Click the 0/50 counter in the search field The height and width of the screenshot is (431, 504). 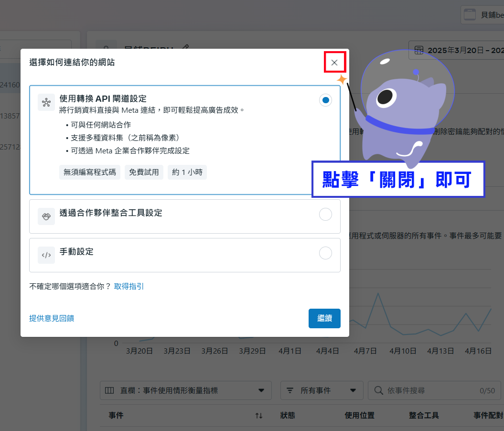tap(487, 390)
